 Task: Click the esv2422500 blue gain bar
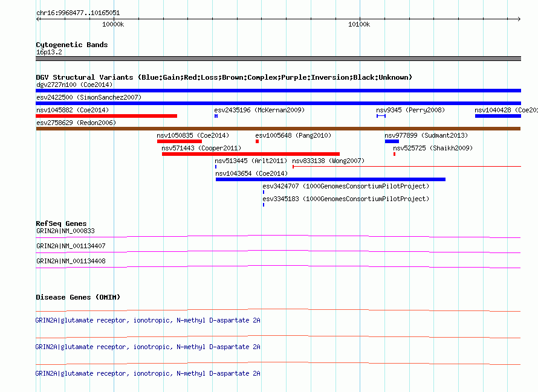(x=278, y=103)
